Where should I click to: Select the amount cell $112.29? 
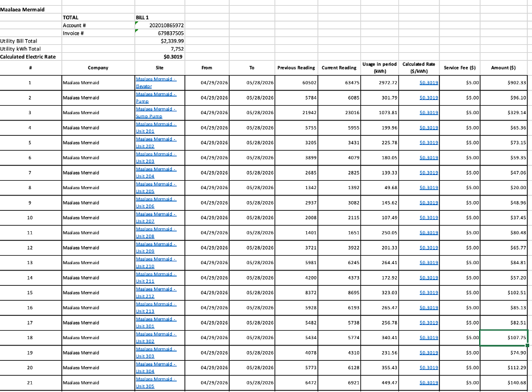504,368
